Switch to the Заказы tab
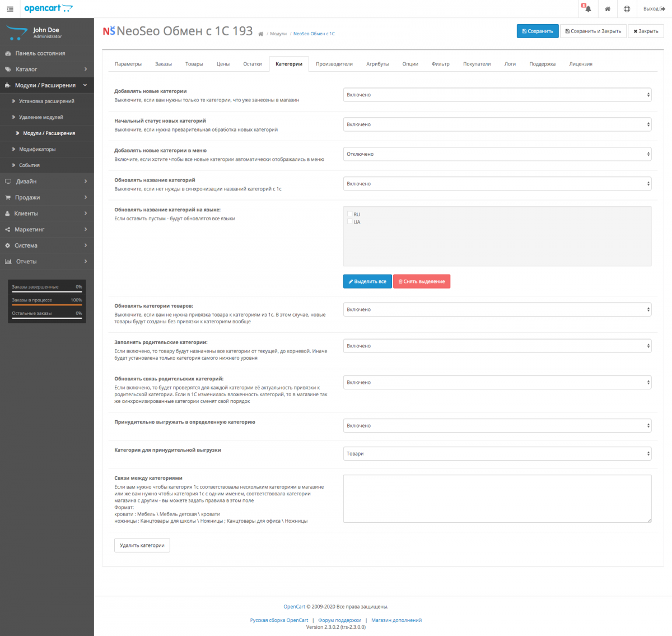Image resolution: width=672 pixels, height=636 pixels. tap(164, 64)
